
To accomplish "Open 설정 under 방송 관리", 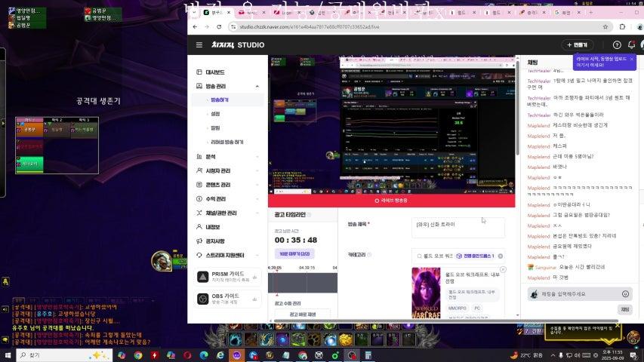I will (215, 114).
